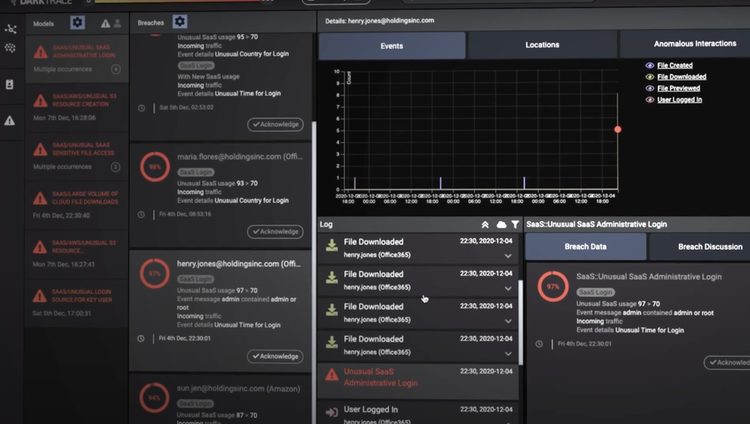This screenshot has height=424, width=750.
Task: Switch to the Locations tab
Action: coord(542,45)
